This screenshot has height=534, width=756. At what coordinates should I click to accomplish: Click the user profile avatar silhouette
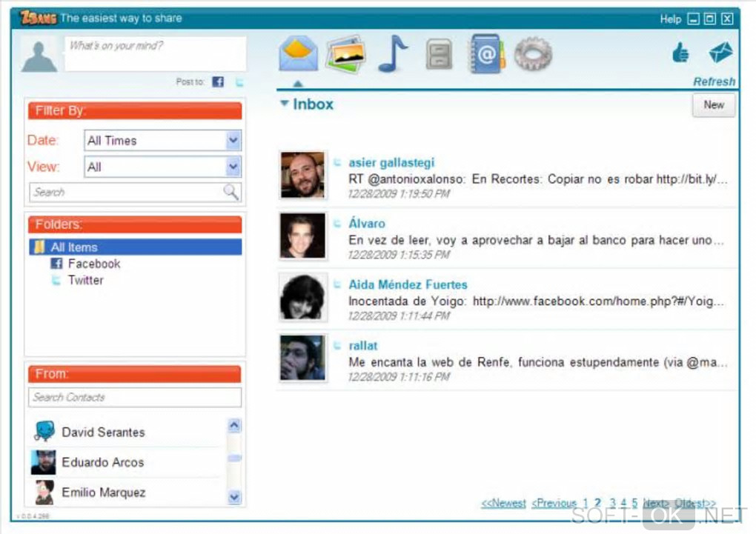click(x=39, y=56)
